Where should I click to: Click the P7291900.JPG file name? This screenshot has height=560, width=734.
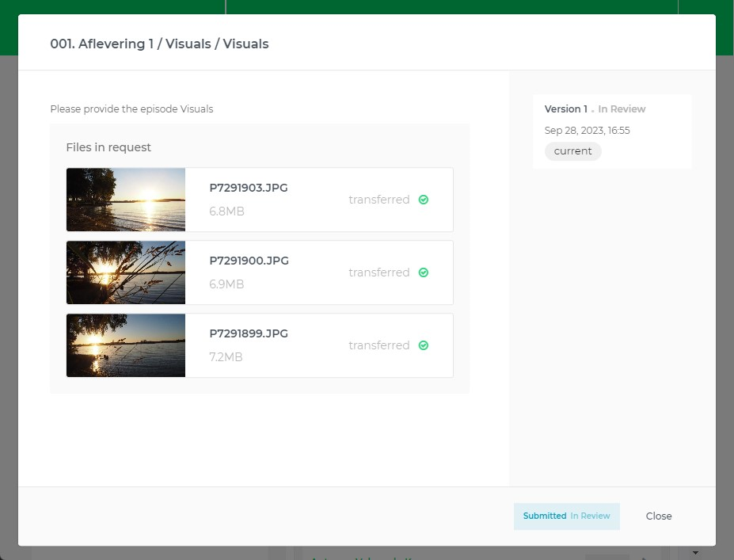coord(249,261)
